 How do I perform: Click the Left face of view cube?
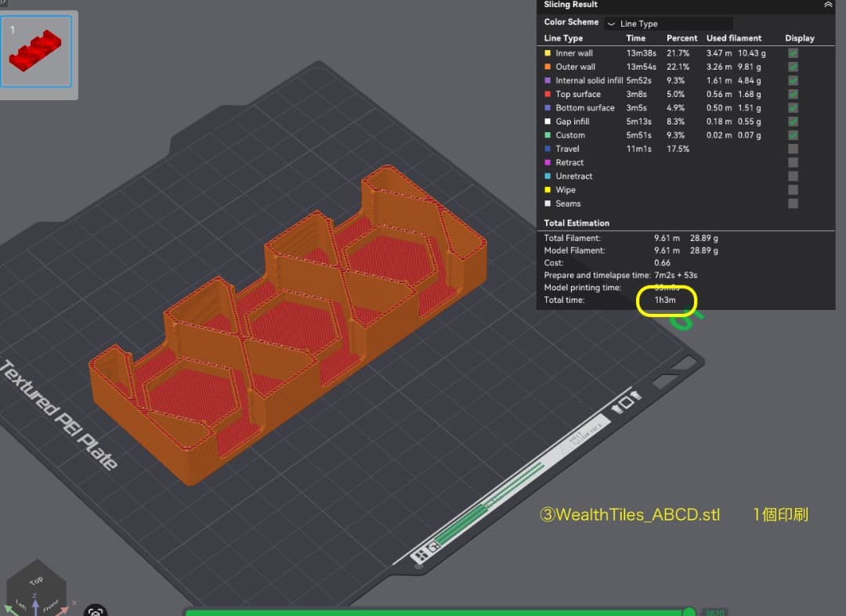click(20, 606)
